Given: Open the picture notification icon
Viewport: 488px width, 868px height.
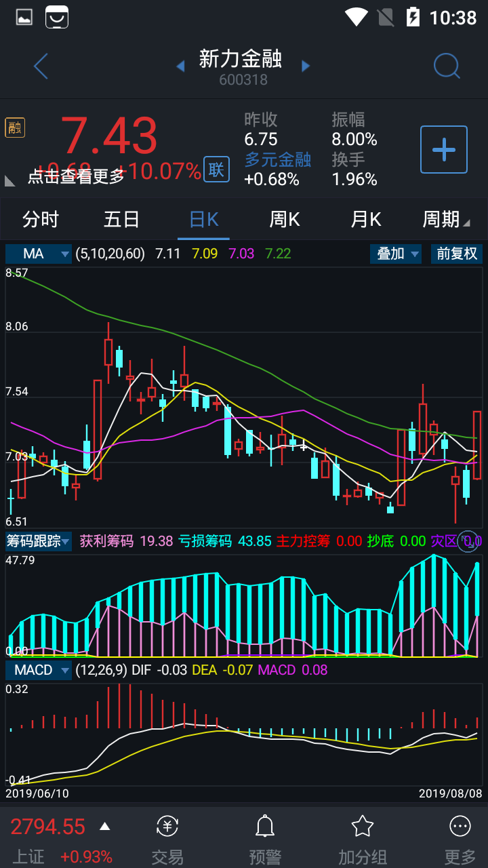Looking at the screenshot, I should pyautogui.click(x=24, y=18).
